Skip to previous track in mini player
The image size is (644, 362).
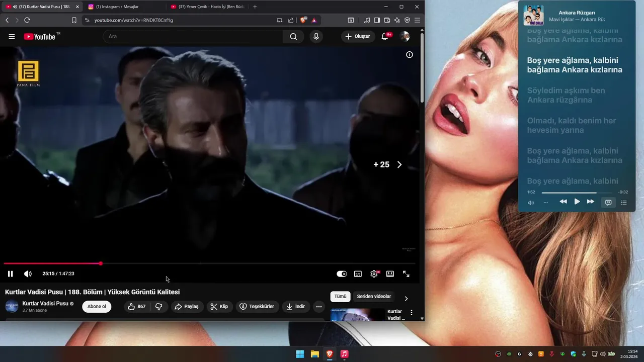(x=563, y=202)
